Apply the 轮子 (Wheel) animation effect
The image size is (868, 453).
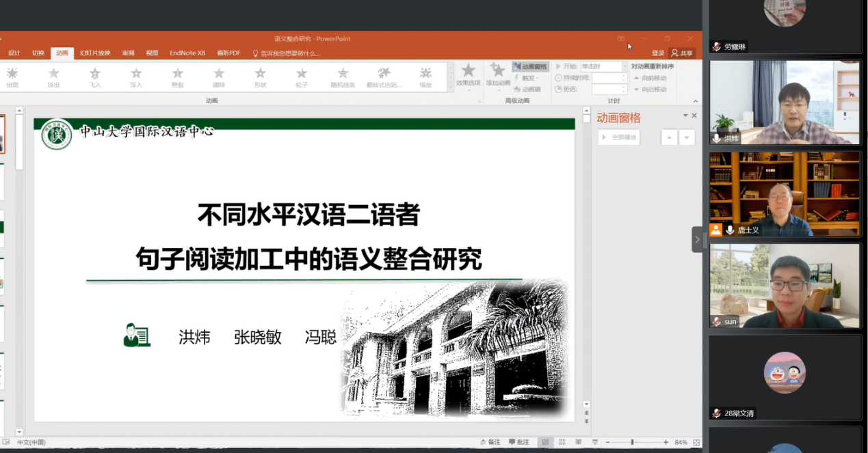(302, 77)
